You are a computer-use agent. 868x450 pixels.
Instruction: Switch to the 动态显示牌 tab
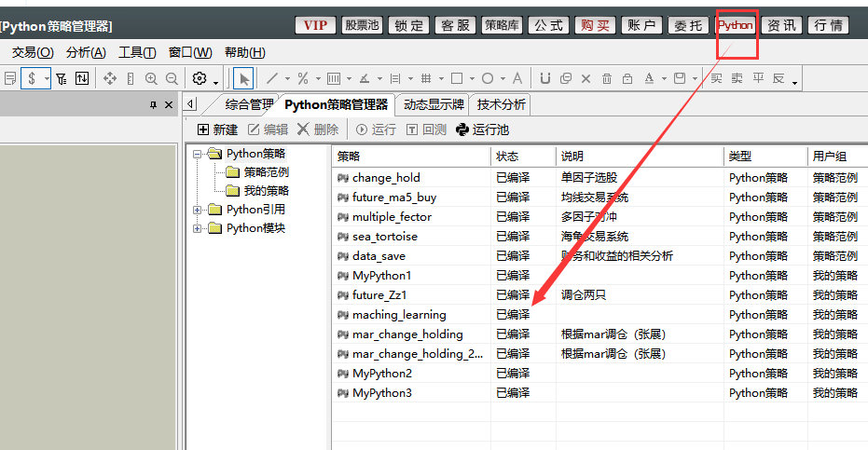click(434, 104)
